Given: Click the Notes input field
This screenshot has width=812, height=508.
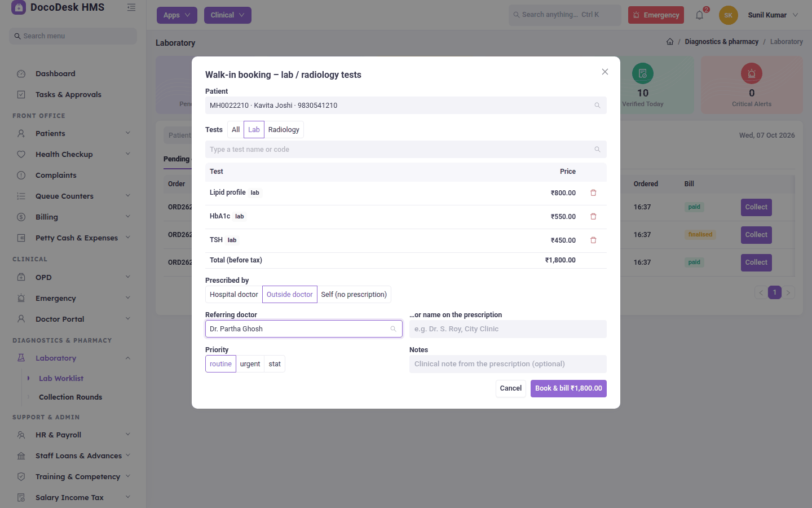Looking at the screenshot, I should pos(508,364).
